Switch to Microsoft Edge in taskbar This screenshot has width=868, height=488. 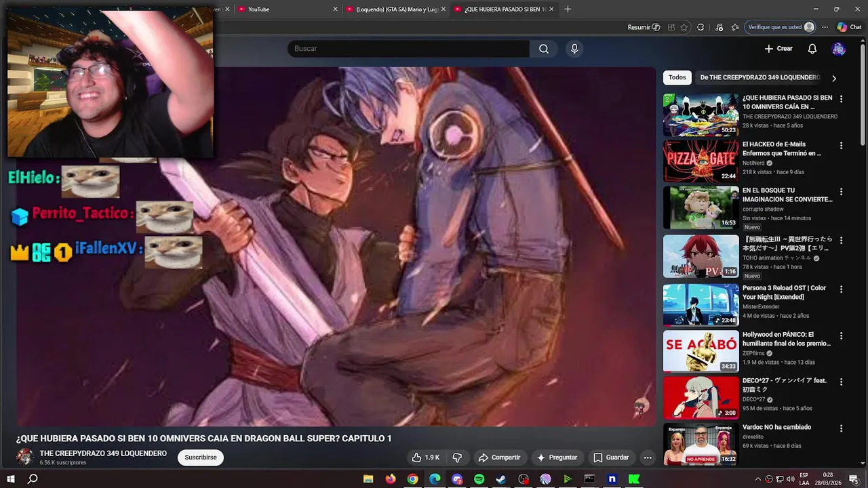coord(435,479)
